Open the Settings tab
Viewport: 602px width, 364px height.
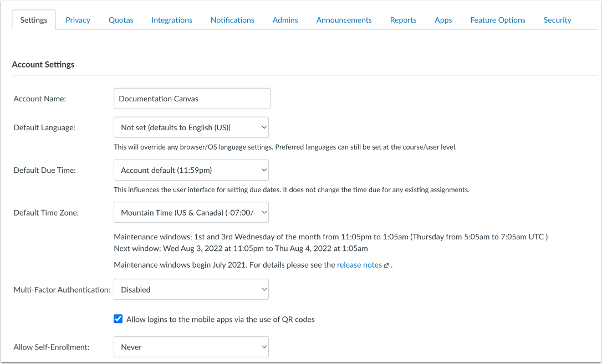pyautogui.click(x=34, y=20)
